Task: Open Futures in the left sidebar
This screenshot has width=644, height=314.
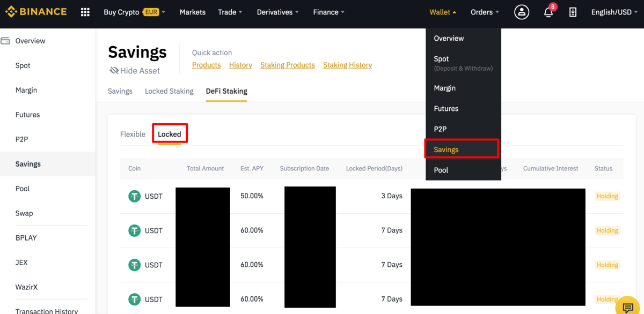Action: tap(27, 115)
